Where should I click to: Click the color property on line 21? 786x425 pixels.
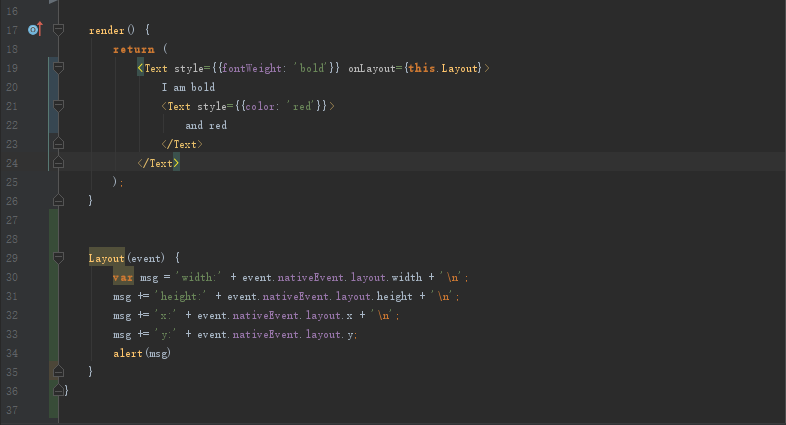point(260,106)
